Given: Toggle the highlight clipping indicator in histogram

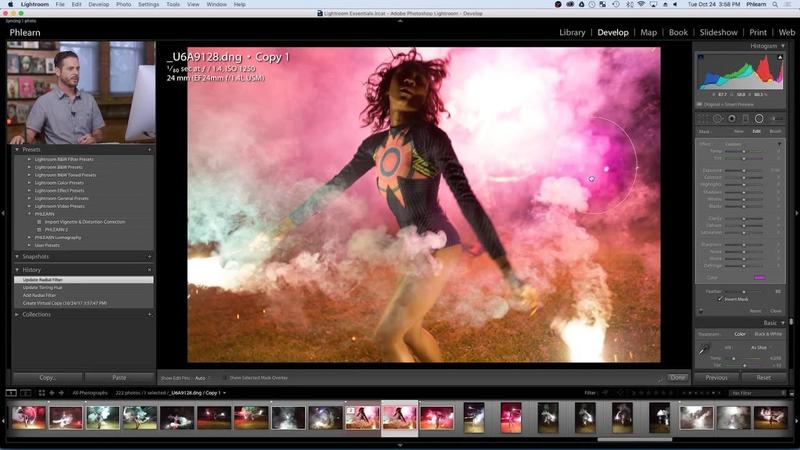Looking at the screenshot, I should 780,57.
